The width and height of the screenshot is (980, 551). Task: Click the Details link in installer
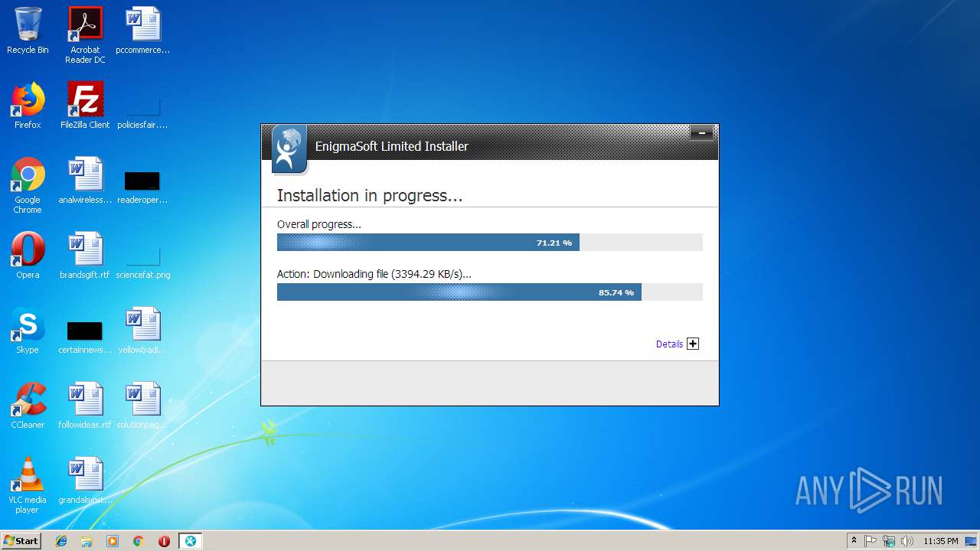669,344
